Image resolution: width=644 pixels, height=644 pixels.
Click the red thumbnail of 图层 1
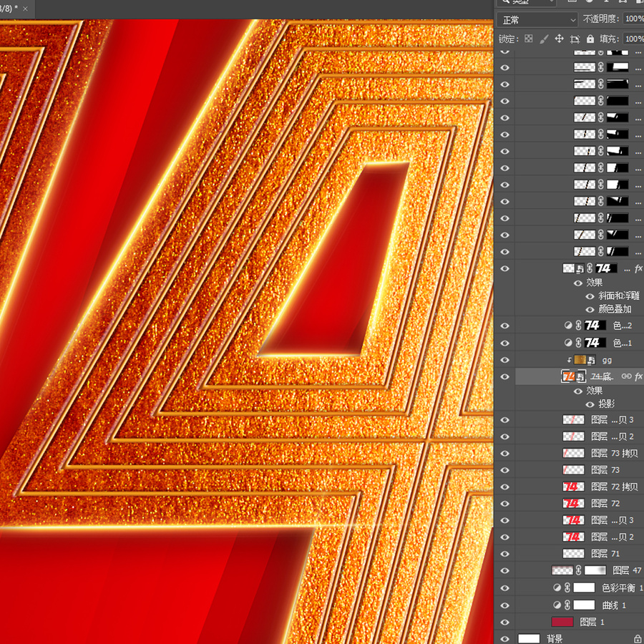pos(562,622)
